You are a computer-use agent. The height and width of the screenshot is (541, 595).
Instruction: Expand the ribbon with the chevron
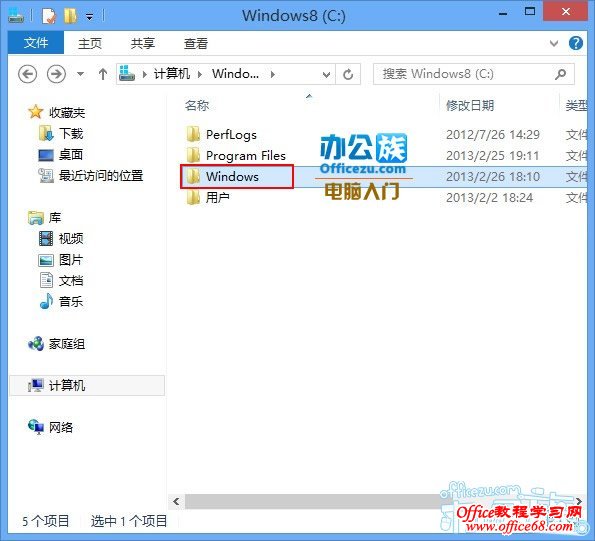[554, 43]
